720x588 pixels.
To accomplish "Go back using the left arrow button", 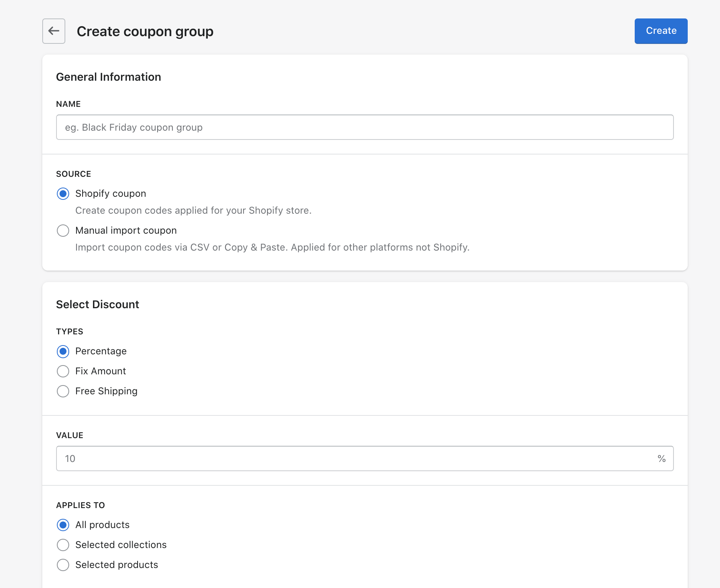I will tap(54, 31).
